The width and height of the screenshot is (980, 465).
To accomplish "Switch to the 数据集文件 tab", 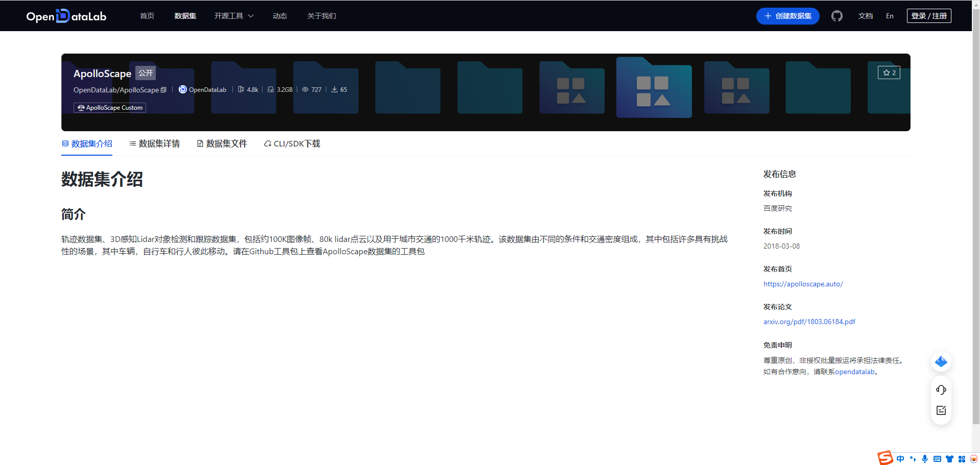I will [x=222, y=144].
